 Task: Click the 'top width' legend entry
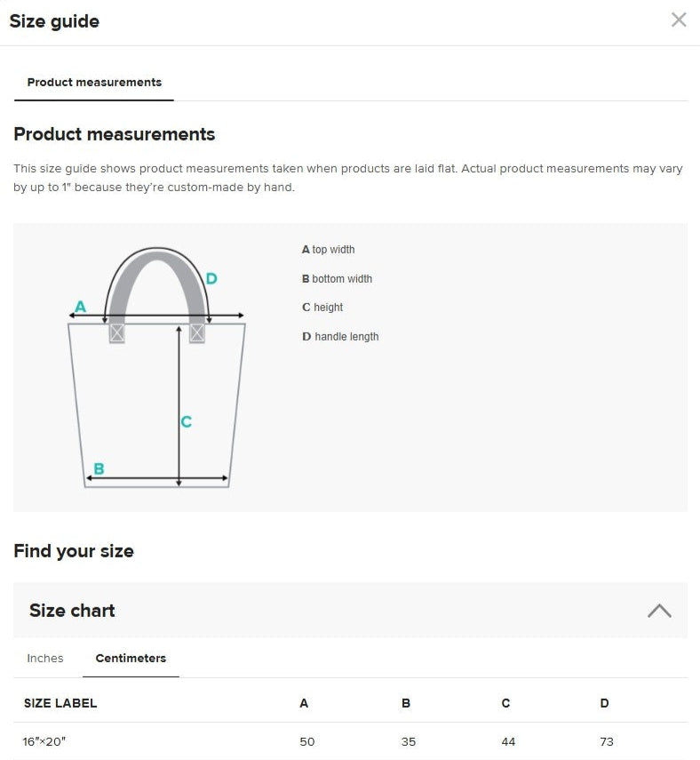(329, 250)
